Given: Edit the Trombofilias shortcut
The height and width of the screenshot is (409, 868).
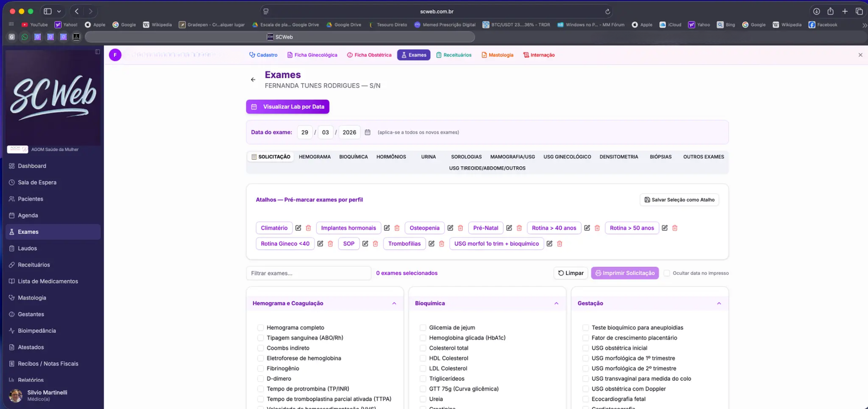Looking at the screenshot, I should pos(431,244).
